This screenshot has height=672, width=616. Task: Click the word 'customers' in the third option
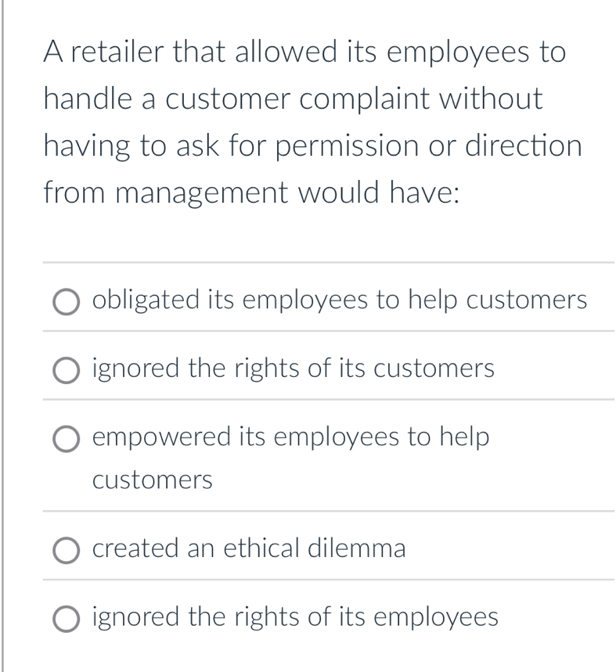pyautogui.click(x=152, y=480)
